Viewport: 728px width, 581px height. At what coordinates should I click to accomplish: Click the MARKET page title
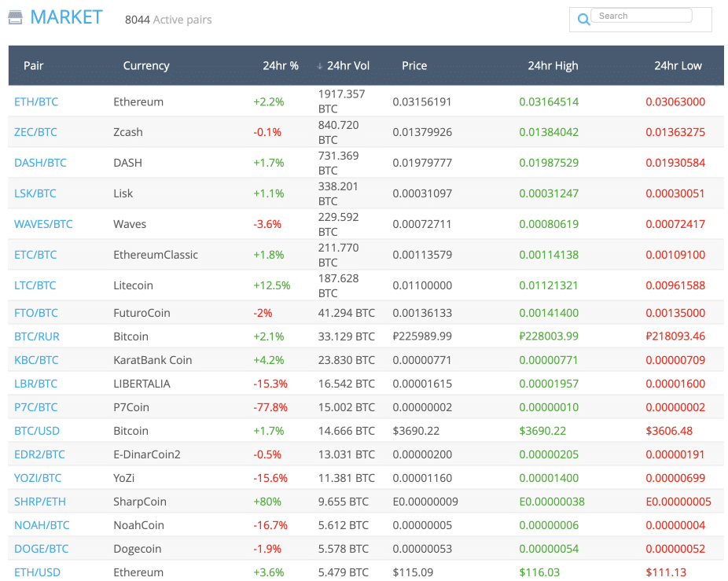point(66,17)
